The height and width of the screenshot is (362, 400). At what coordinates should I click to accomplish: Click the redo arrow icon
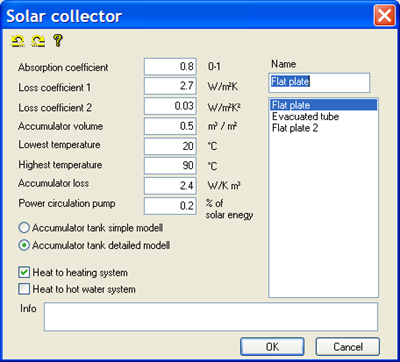tap(38, 41)
